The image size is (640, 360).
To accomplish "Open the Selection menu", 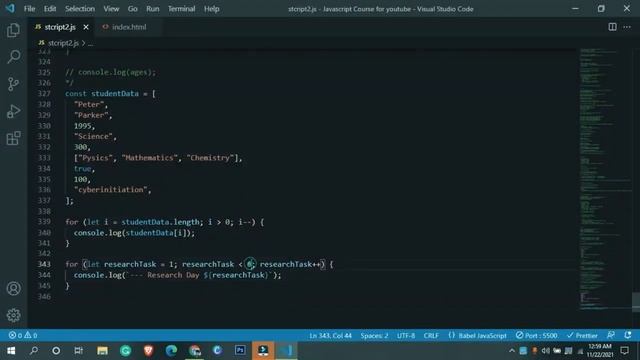I will 80,9.
